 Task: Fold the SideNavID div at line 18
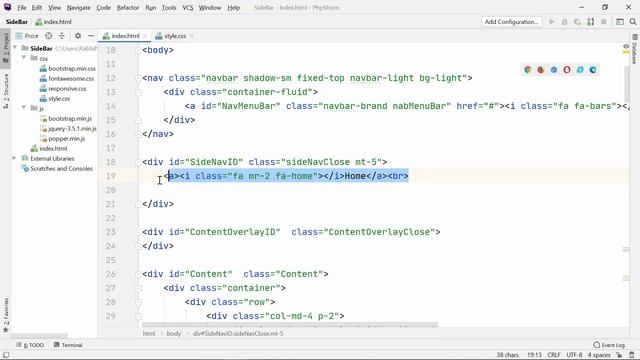(x=138, y=162)
